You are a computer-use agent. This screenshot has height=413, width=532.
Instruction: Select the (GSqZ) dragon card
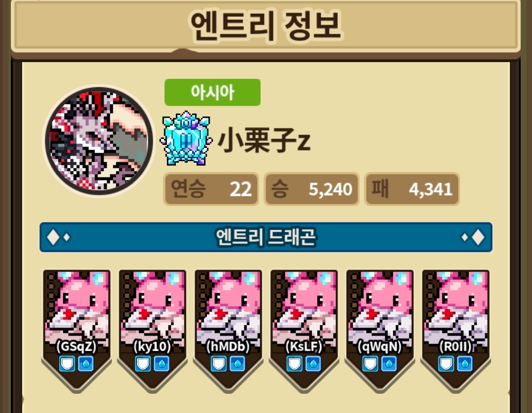coord(77,331)
